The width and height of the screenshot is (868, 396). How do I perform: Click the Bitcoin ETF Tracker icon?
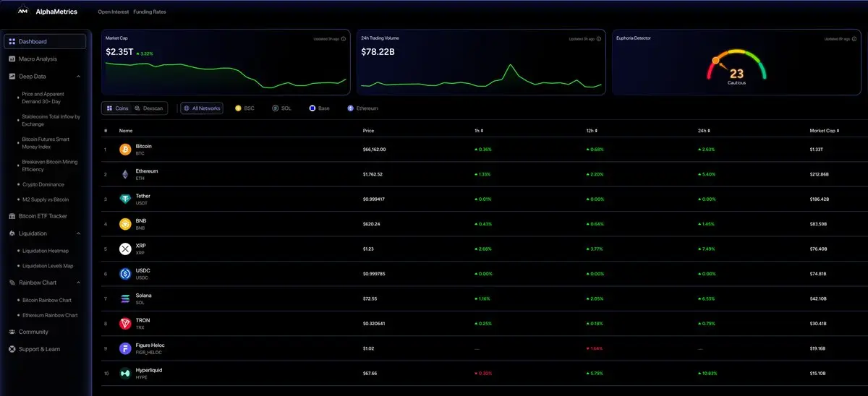pyautogui.click(x=12, y=216)
